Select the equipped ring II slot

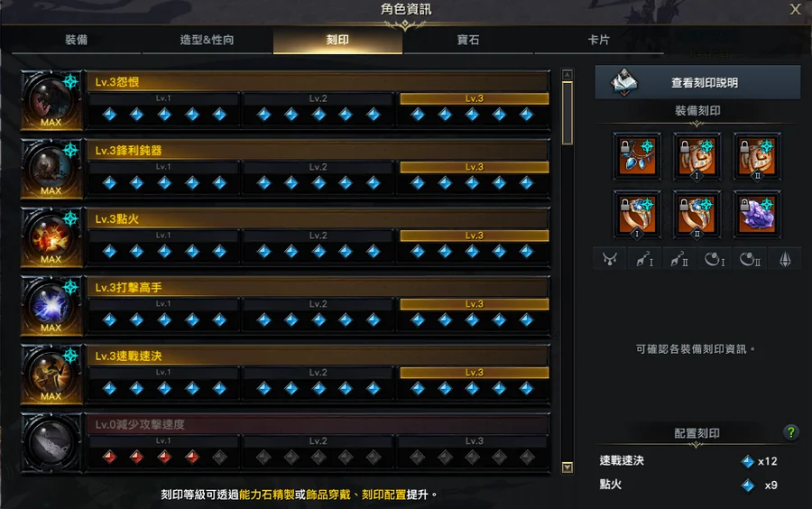pos(697,214)
